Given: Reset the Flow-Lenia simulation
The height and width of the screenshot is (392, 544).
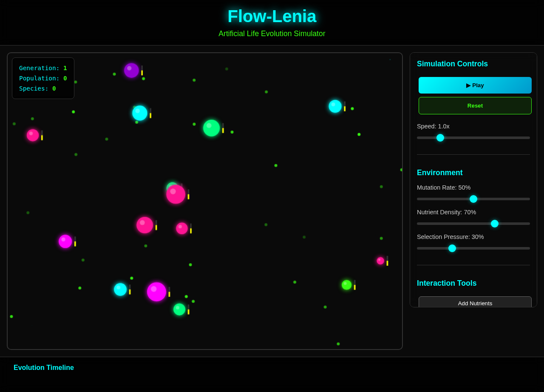Looking at the screenshot, I should (475, 105).
